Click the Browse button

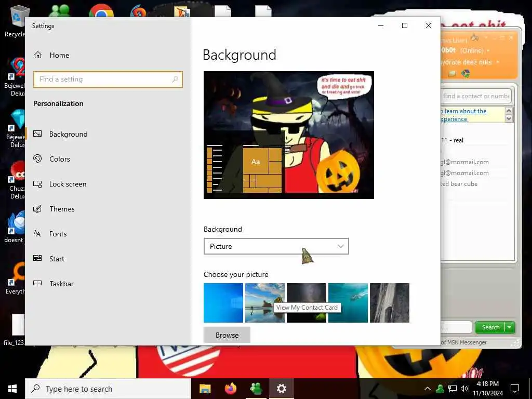227,335
